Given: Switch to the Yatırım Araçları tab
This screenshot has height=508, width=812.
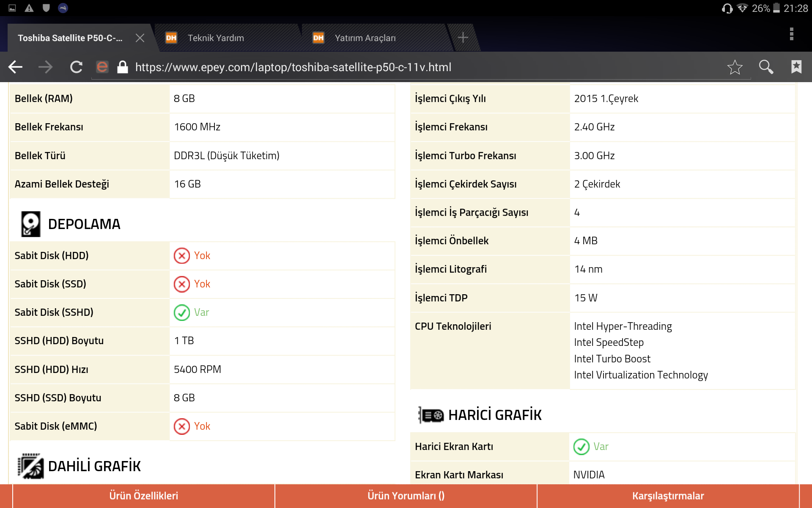Looking at the screenshot, I should point(365,38).
